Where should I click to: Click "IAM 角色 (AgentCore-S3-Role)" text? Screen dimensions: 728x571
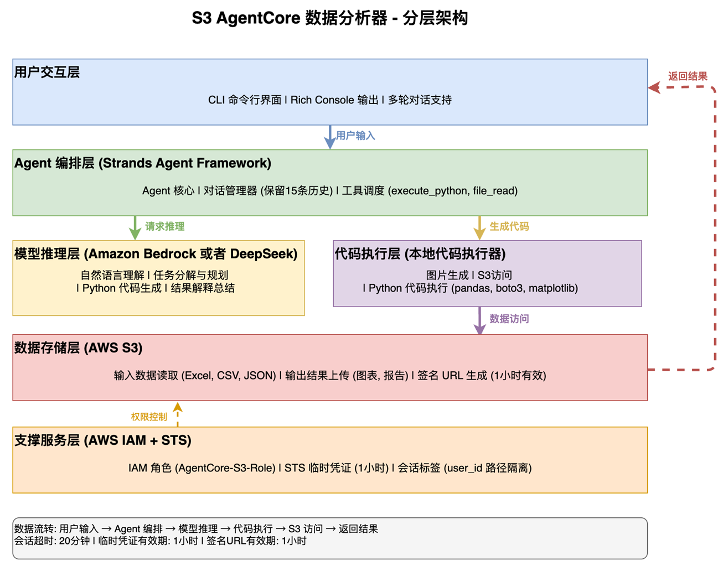[x=202, y=468]
